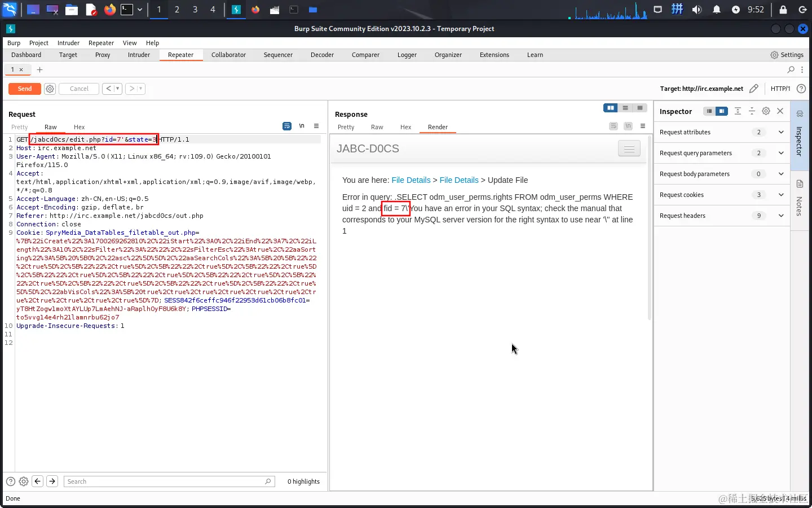Open the terminal launcher dropdown arrow
Image resolution: width=812 pixels, height=508 pixels.
140,10
